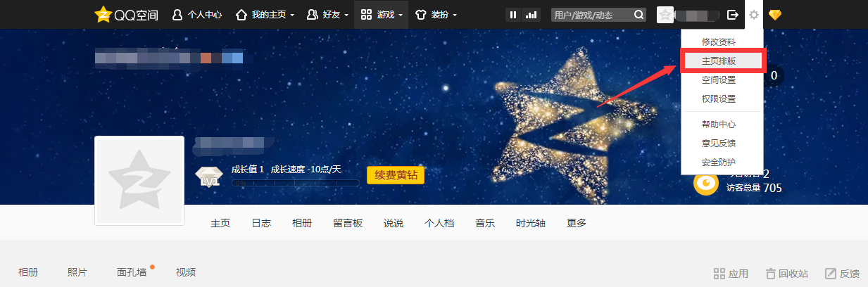Click the logout arrow icon
868x287 pixels.
733,14
